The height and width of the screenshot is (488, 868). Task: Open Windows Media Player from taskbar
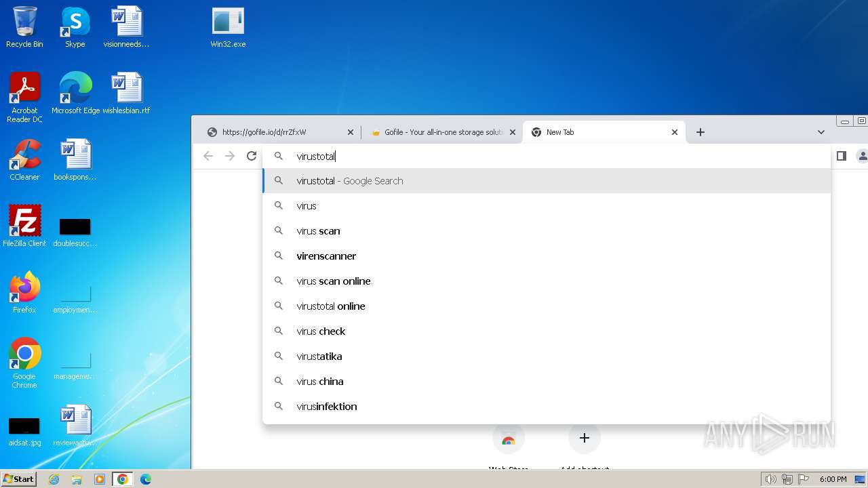(100, 479)
